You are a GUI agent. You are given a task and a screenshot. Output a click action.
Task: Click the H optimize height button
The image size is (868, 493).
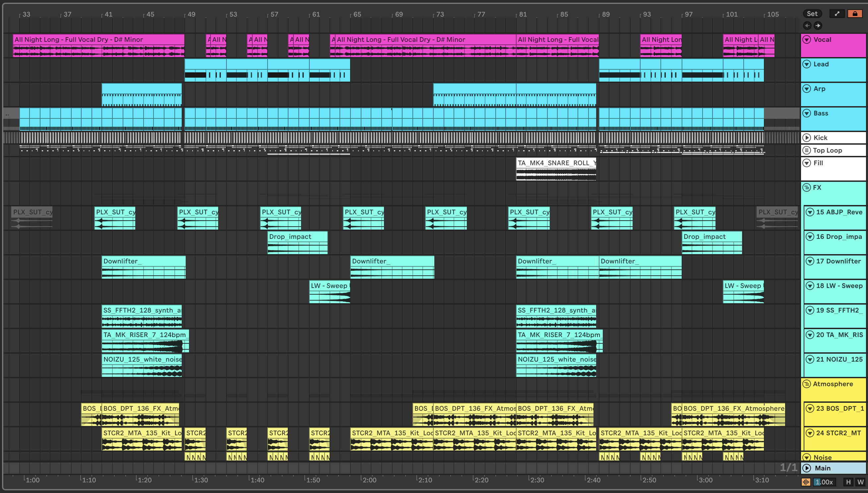[x=848, y=482]
